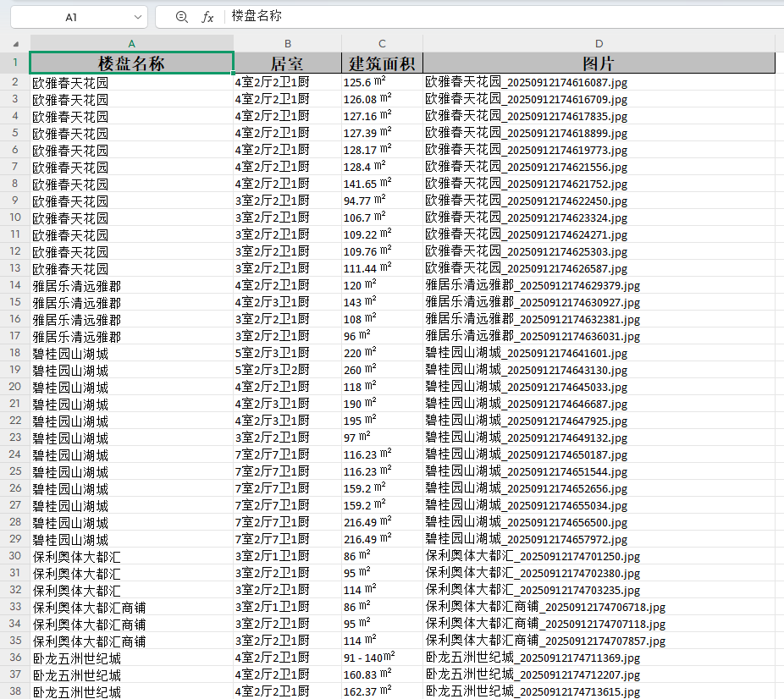Click cell 欧雅春天花园_2025091274616087.jpg
The width and height of the screenshot is (784, 699).
(599, 82)
